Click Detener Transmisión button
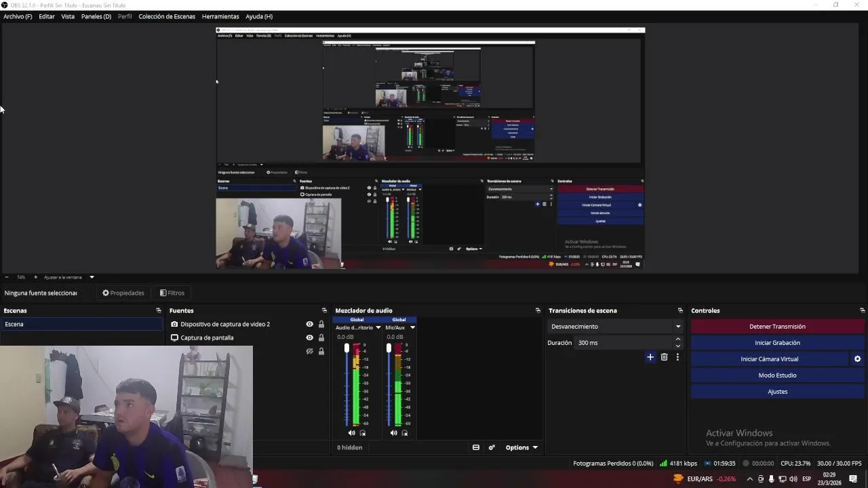This screenshot has height=488, width=868. click(777, 327)
